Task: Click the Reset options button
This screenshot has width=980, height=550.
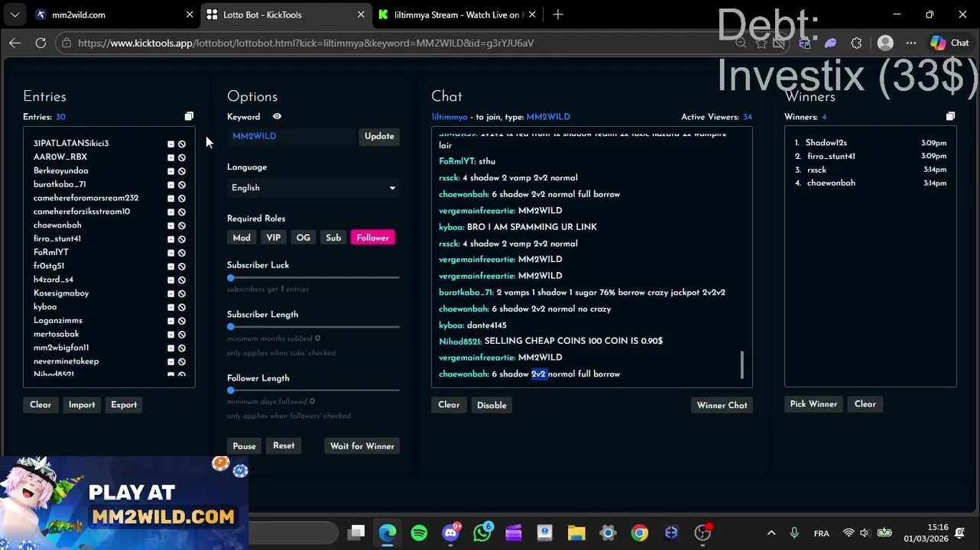Action: (284, 446)
